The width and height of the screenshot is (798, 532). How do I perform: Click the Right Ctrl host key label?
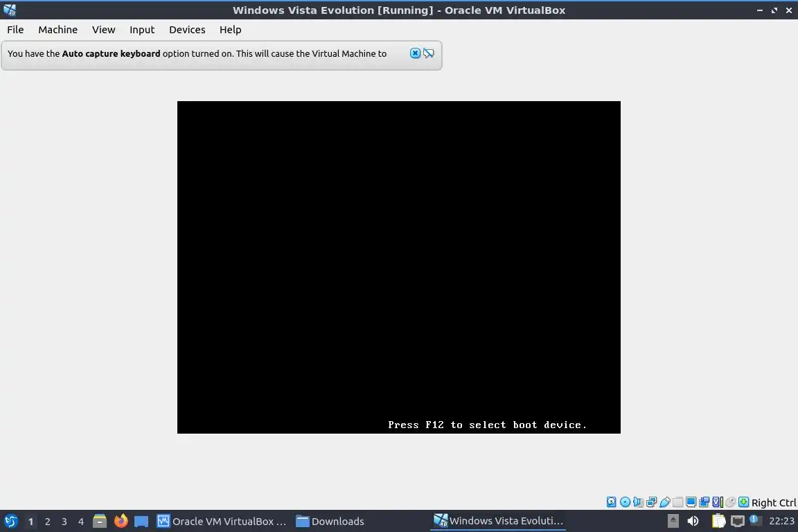pyautogui.click(x=774, y=502)
